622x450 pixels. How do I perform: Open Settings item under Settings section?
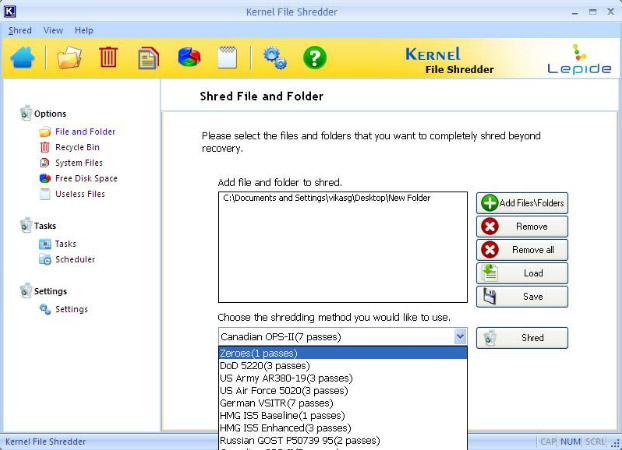pyautogui.click(x=71, y=309)
